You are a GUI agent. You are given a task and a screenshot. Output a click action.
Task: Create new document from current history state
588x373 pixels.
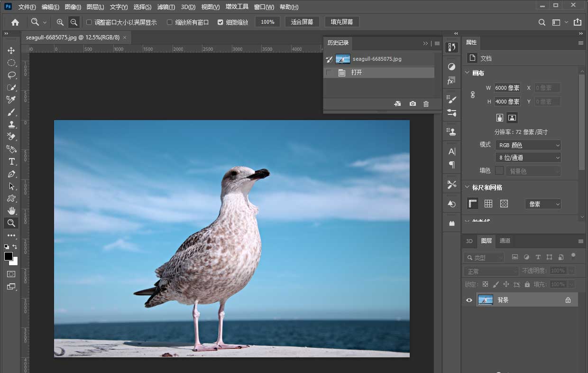click(397, 103)
